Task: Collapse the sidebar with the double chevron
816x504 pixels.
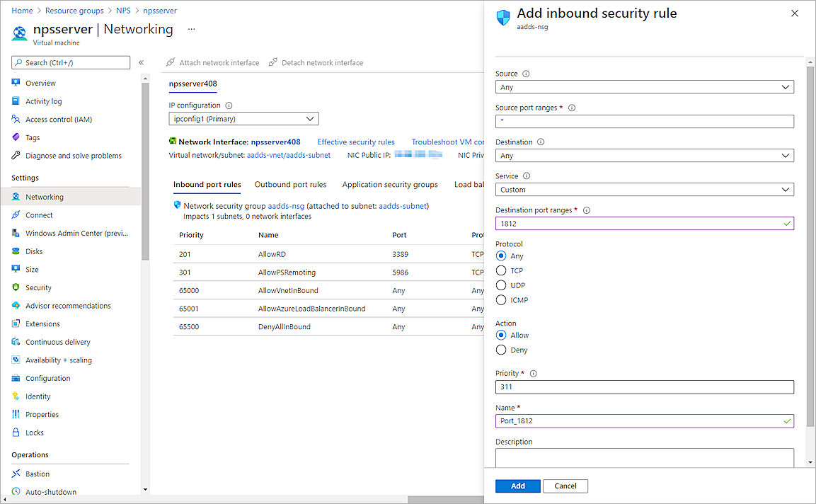Action: click(141, 63)
